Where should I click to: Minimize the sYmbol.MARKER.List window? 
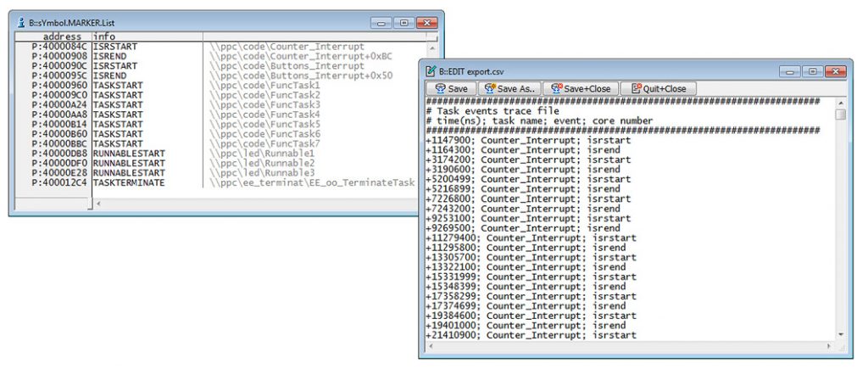tap(382, 22)
